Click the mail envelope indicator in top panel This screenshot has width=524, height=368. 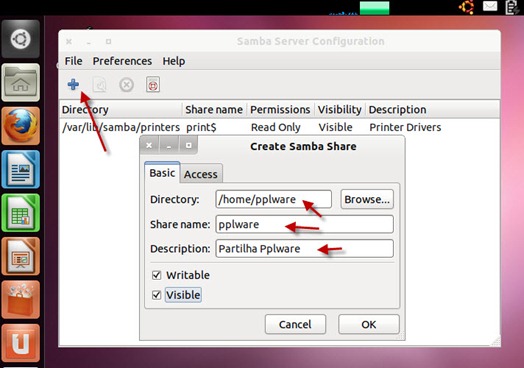coord(490,6)
